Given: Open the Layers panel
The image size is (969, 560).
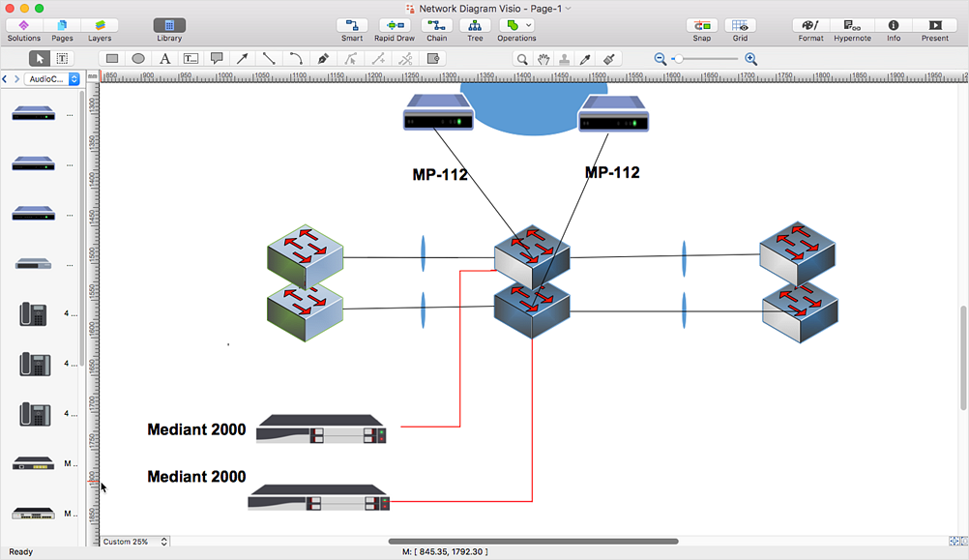Looking at the screenshot, I should pyautogui.click(x=100, y=30).
